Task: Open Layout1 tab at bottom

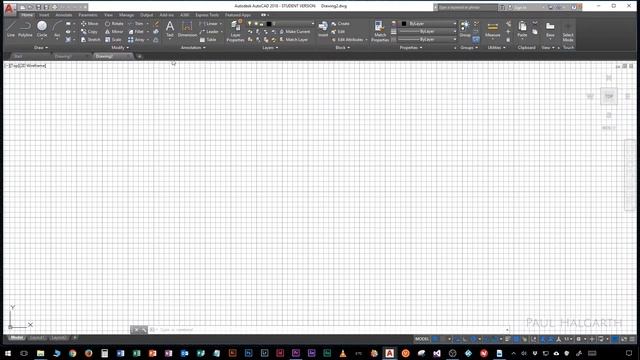Action: (x=37, y=338)
